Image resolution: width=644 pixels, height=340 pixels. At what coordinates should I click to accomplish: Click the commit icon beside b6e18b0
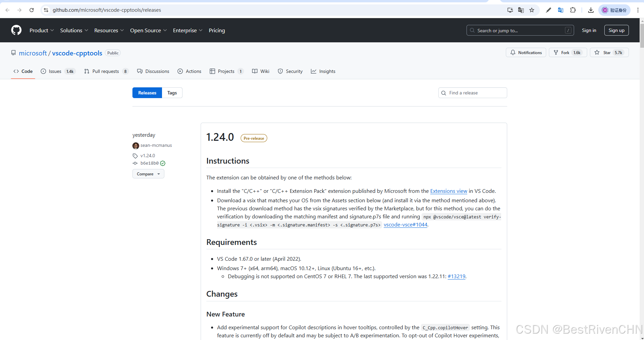point(135,163)
